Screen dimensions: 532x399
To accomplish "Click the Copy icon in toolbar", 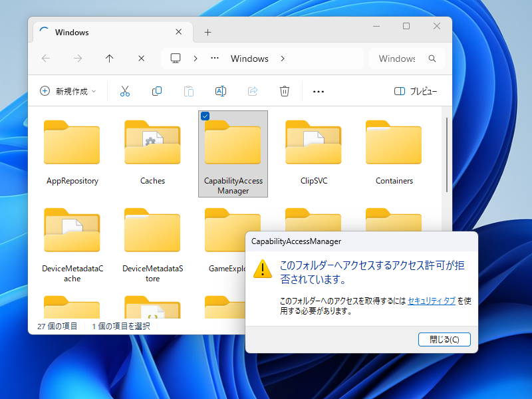I will point(157,91).
